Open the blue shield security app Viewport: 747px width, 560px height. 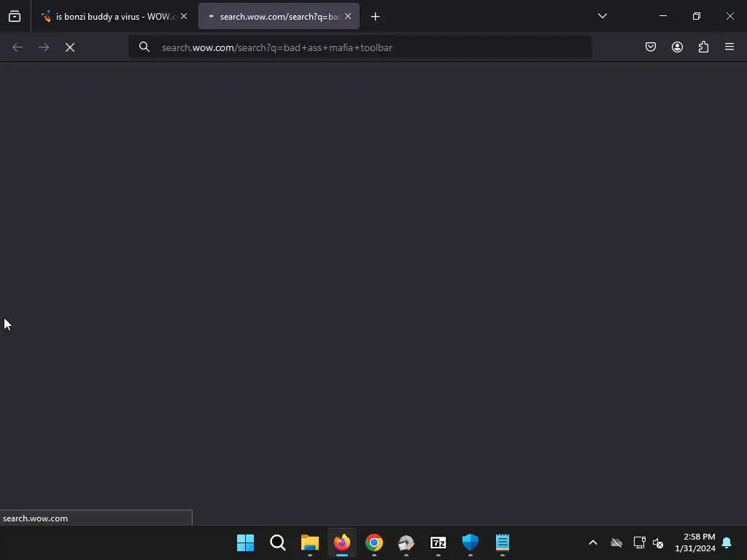471,542
